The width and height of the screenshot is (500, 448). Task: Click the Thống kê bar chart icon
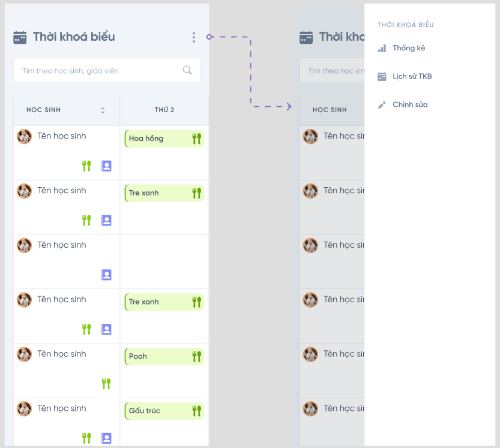pos(382,48)
